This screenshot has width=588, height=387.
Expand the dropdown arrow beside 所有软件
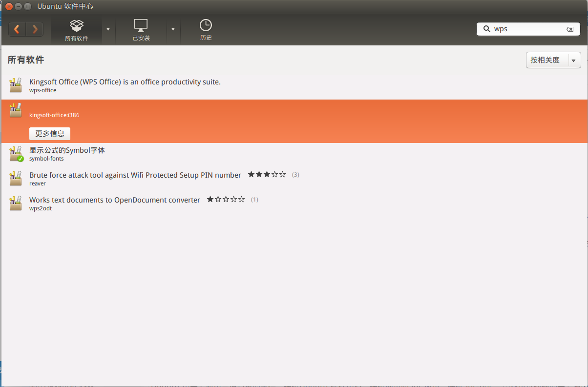click(x=108, y=29)
